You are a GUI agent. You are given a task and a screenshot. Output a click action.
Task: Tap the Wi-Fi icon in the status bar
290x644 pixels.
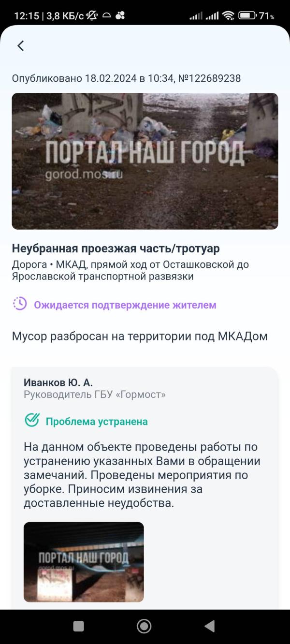pos(228,15)
